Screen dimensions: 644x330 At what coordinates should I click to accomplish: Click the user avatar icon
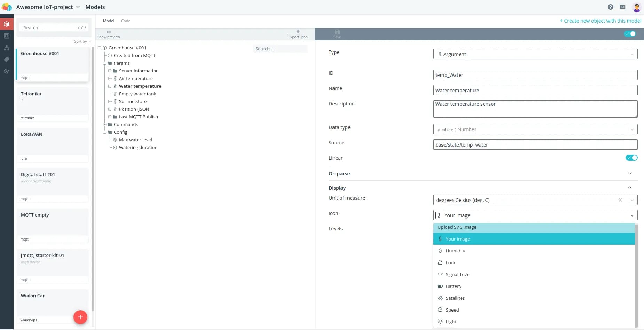(x=636, y=7)
